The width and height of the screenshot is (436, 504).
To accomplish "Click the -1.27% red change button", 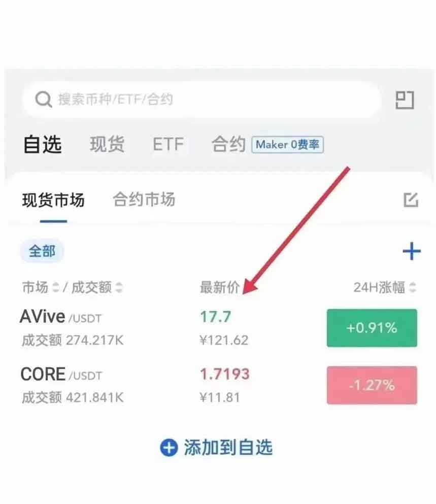I will point(372,385).
